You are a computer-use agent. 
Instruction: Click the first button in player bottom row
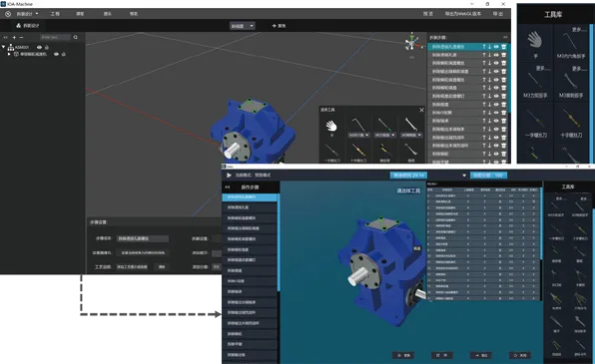pyautogui.click(x=403, y=355)
